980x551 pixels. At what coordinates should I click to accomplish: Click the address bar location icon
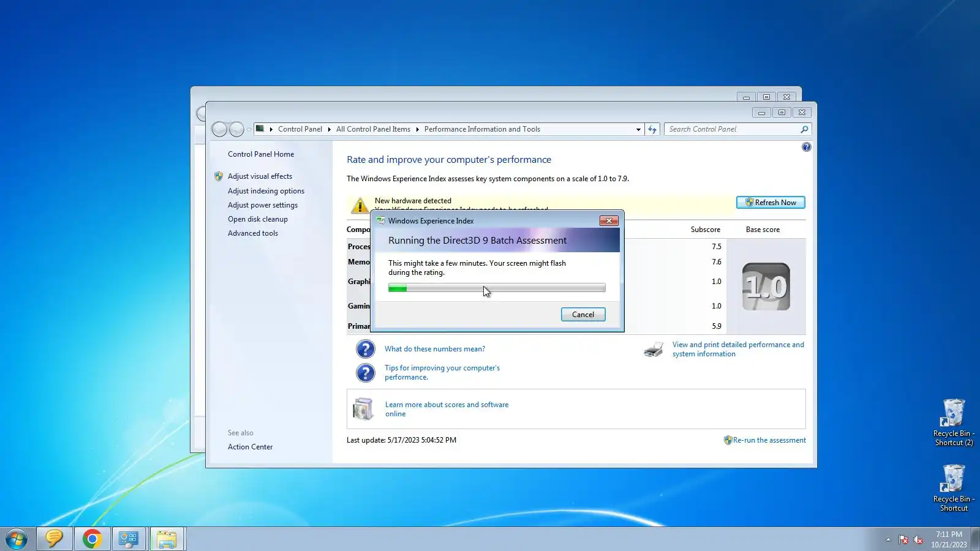[x=260, y=129]
